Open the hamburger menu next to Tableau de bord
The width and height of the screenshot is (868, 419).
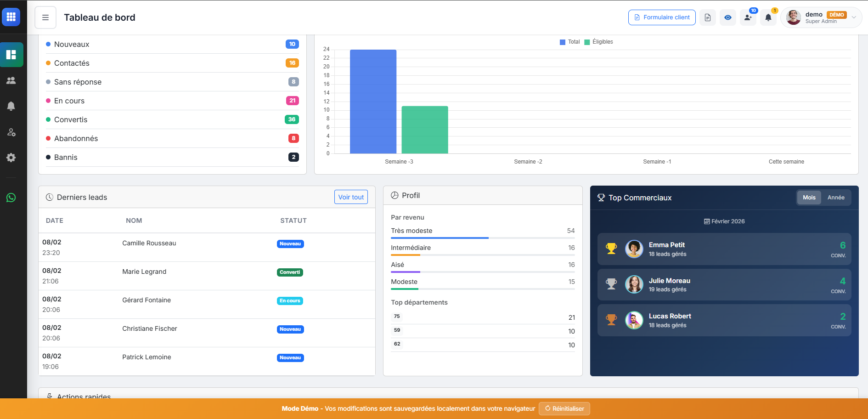click(x=45, y=17)
